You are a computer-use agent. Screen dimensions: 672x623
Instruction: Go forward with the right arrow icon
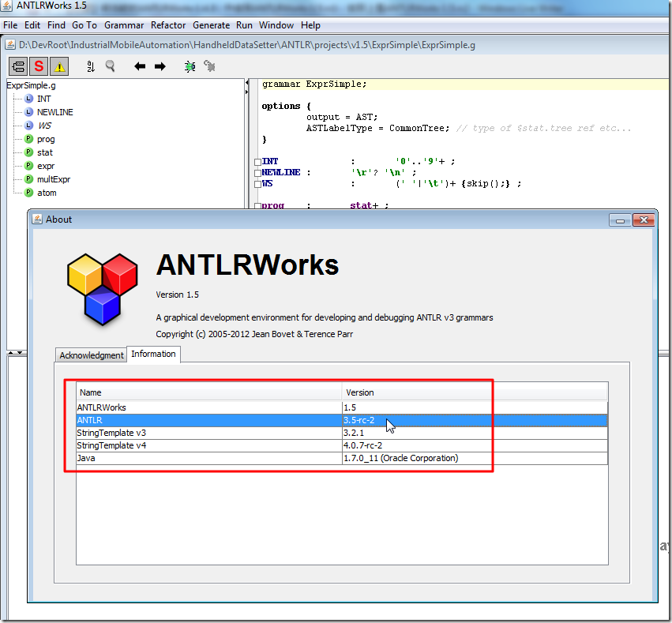coord(160,66)
